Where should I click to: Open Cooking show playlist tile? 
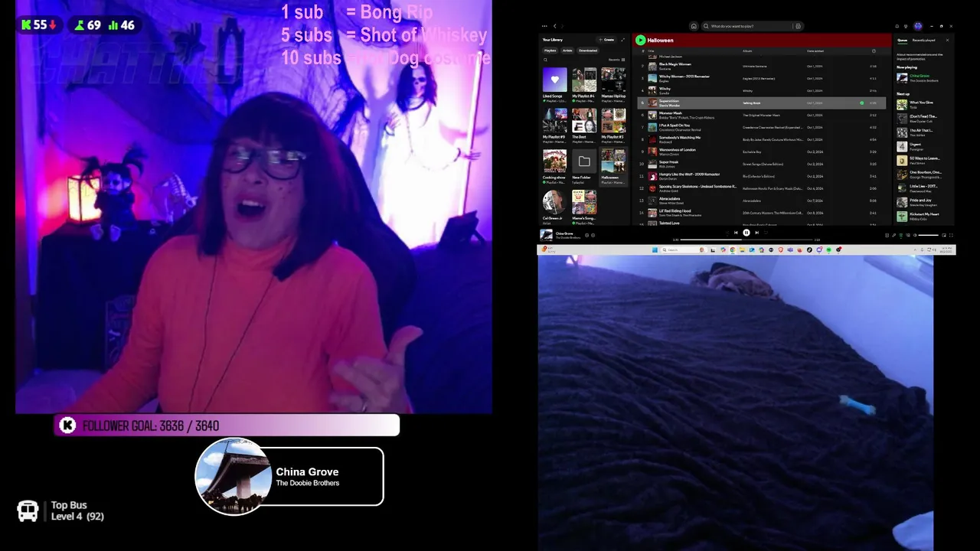pos(554,166)
